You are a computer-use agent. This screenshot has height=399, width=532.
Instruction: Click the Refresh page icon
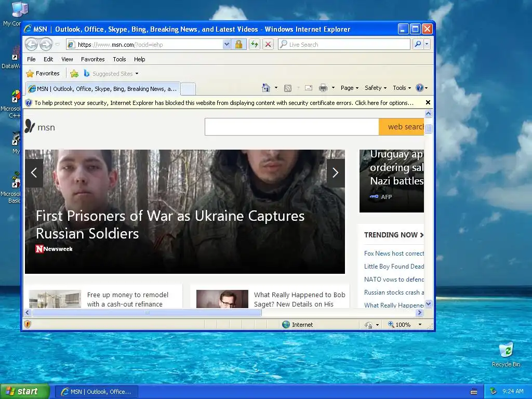255,45
